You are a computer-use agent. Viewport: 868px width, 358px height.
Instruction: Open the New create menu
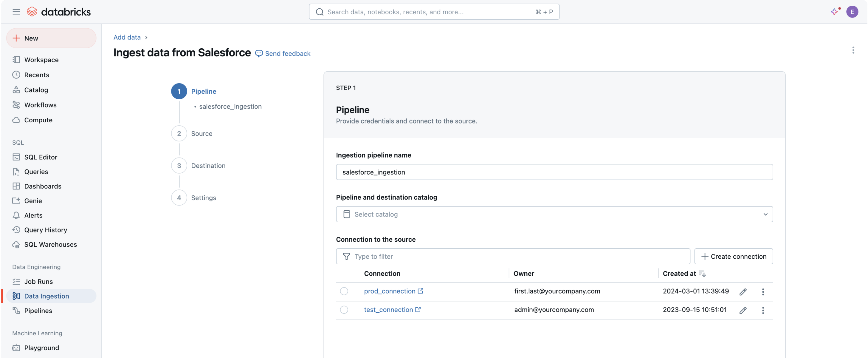51,38
